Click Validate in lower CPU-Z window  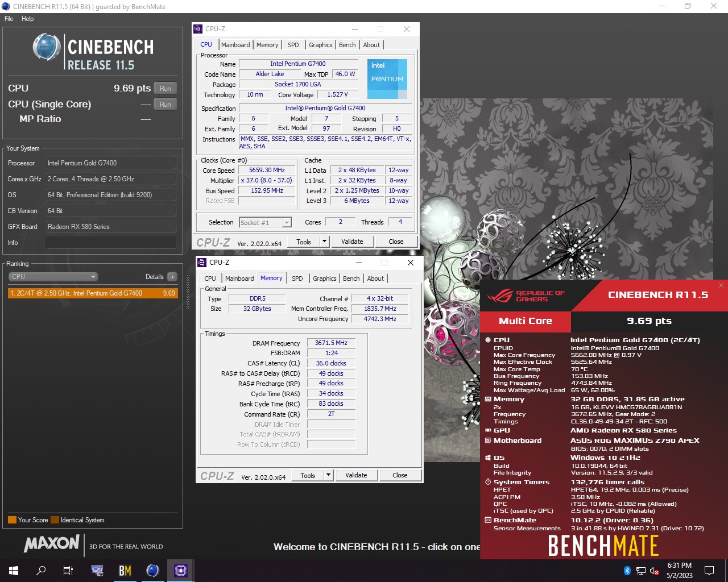click(x=356, y=475)
